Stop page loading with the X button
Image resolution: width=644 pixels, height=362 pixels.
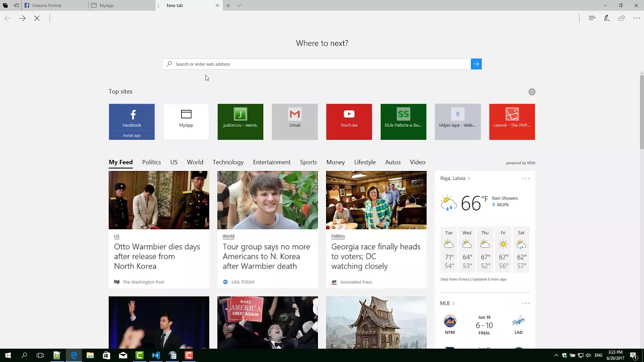pos(37,18)
